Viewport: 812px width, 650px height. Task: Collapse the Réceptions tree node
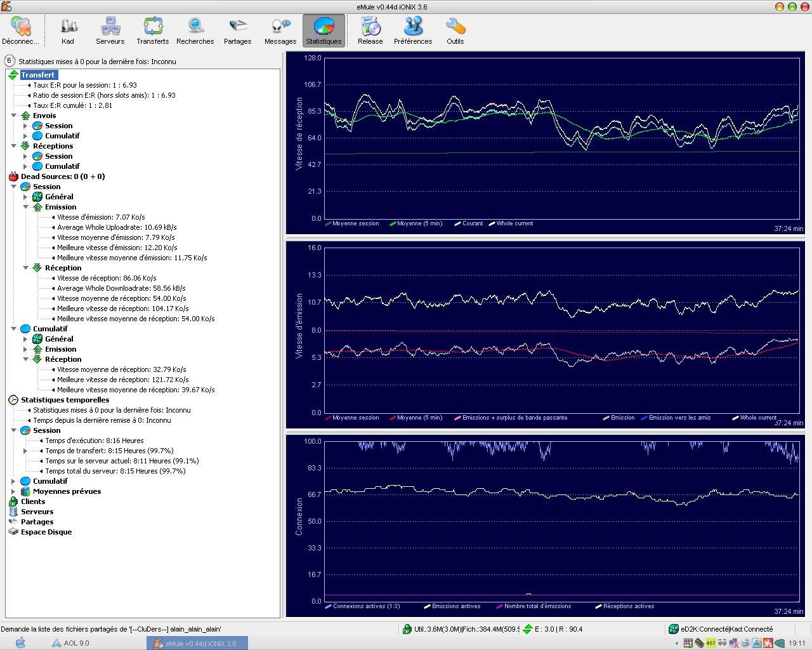[13, 146]
